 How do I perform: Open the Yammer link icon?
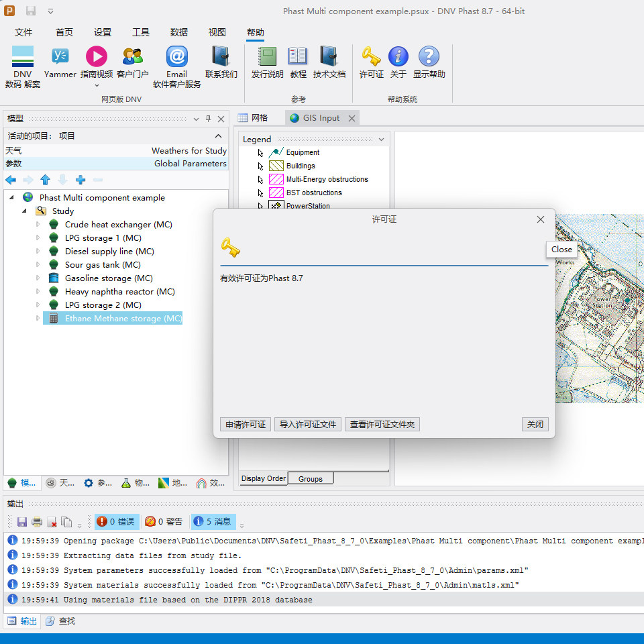point(60,56)
